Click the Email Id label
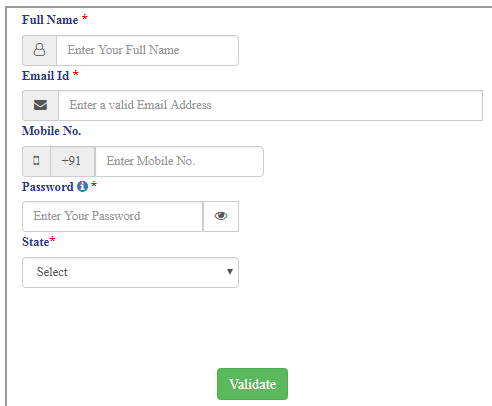Viewport: 492px width, 406px height. point(46,76)
